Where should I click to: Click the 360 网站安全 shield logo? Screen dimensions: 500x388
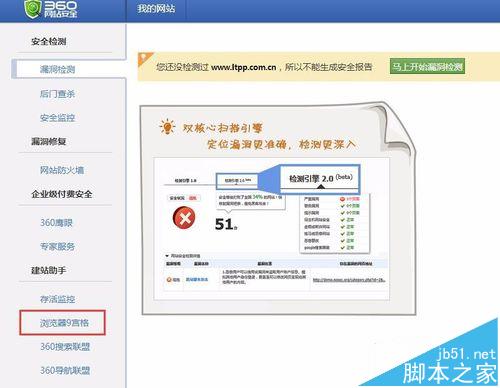point(51,9)
